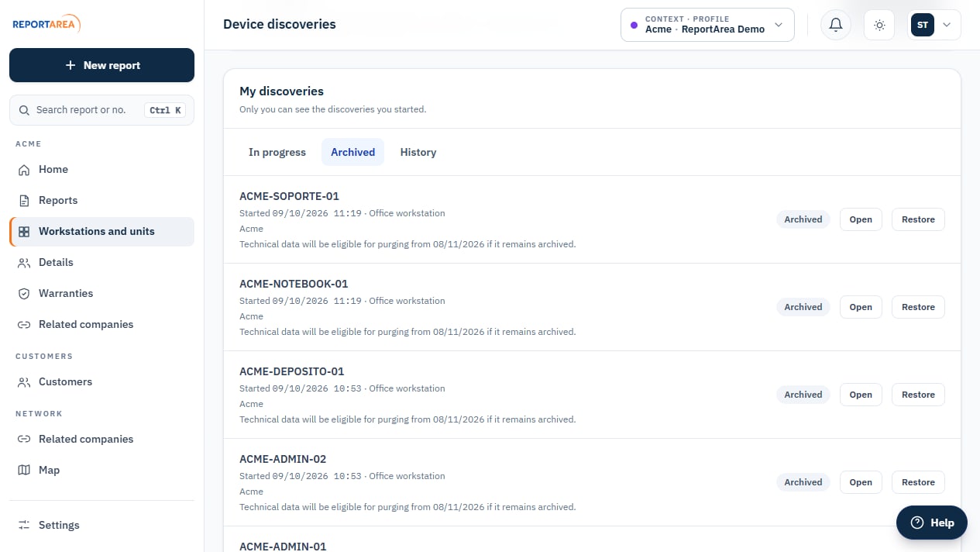The width and height of the screenshot is (980, 552).
Task: Click the Acme Related companies link icon
Action: (24, 325)
